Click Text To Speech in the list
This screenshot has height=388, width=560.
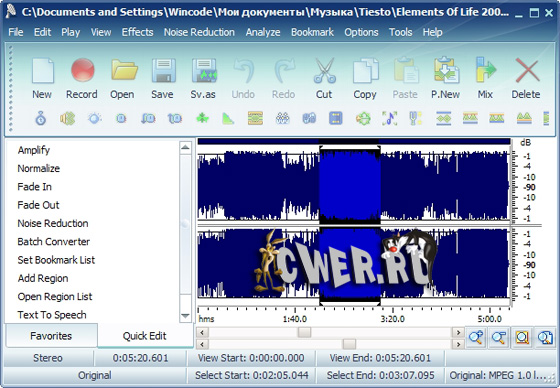click(x=52, y=315)
